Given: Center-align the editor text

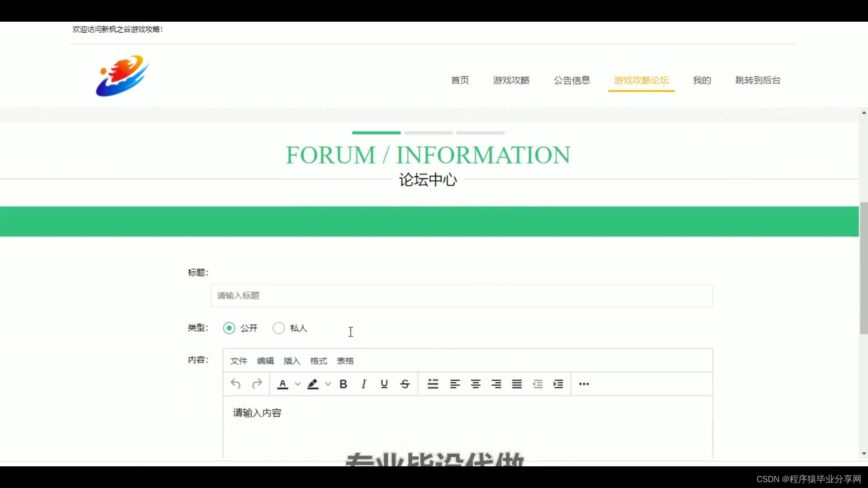Looking at the screenshot, I should [476, 384].
